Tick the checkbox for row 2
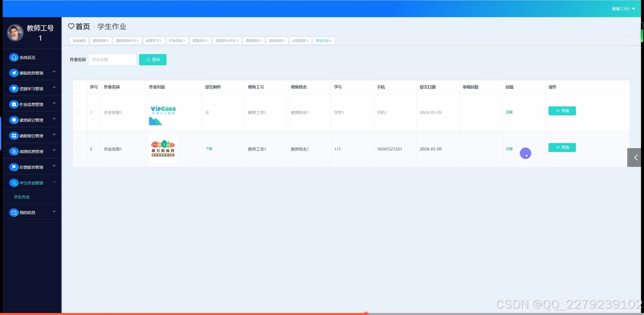This screenshot has height=315, width=644. click(x=78, y=149)
